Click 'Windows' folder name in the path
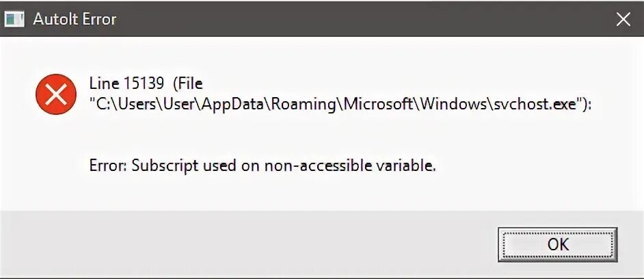The width and height of the screenshot is (644, 279). click(453, 105)
